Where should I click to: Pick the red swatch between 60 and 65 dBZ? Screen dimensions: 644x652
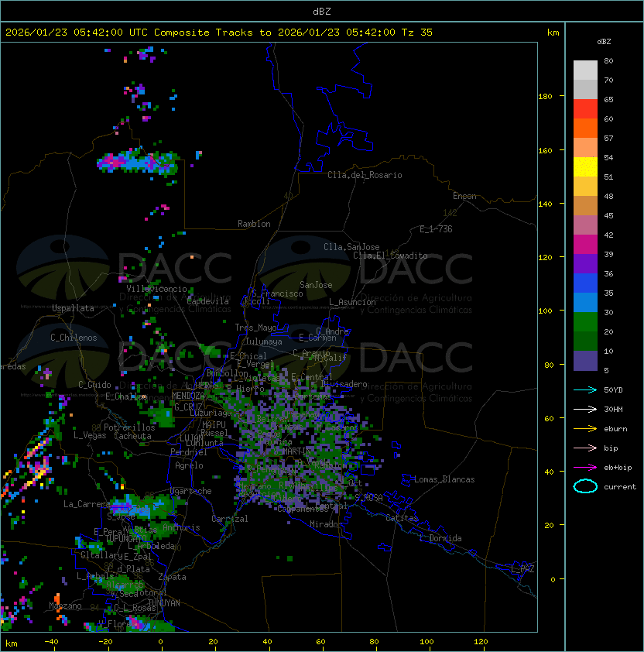(585, 109)
